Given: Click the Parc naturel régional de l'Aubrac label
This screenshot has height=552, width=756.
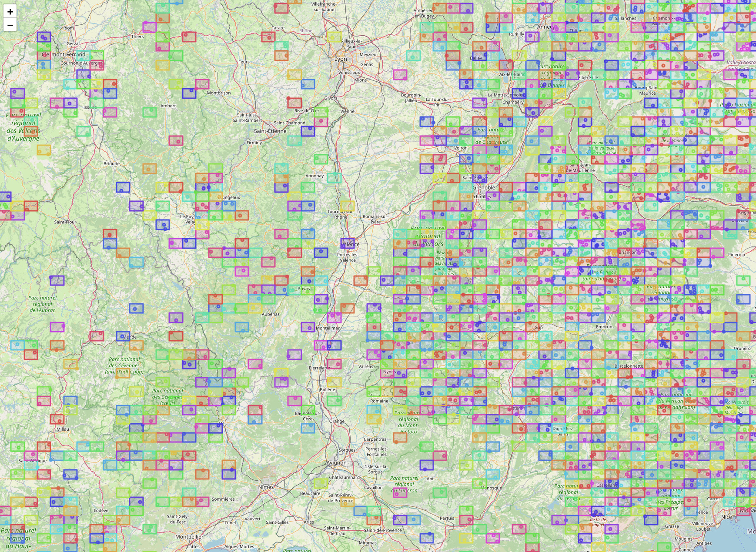Looking at the screenshot, I should (42, 304).
